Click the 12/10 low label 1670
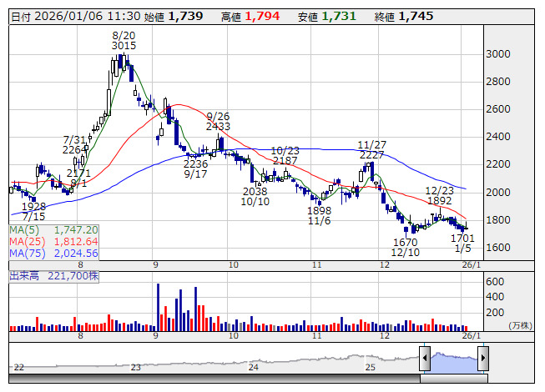545x392 pixels. point(406,242)
